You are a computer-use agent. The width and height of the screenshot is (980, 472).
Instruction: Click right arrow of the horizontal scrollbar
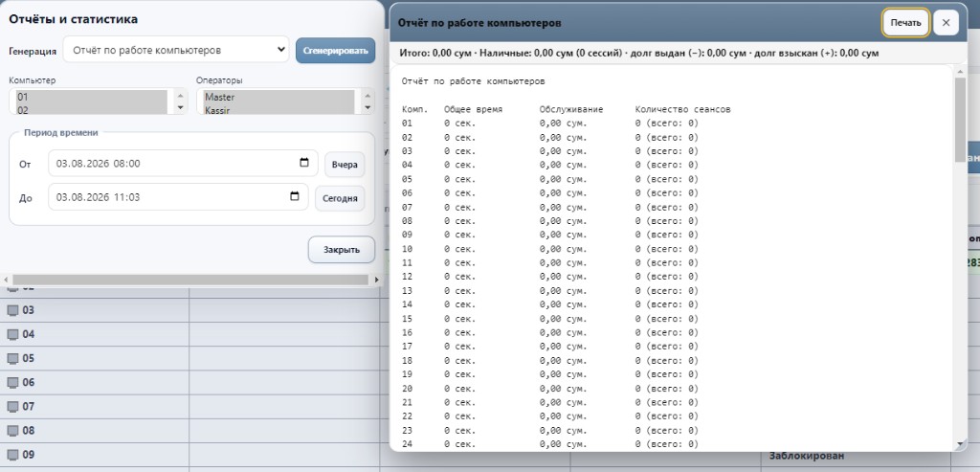click(377, 280)
